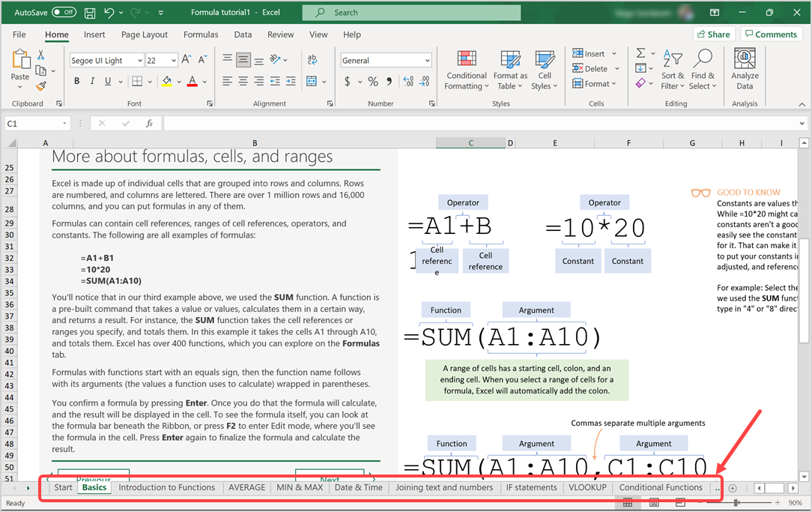Click the Cut scissors icon
The width and height of the screenshot is (812, 512).
41,55
